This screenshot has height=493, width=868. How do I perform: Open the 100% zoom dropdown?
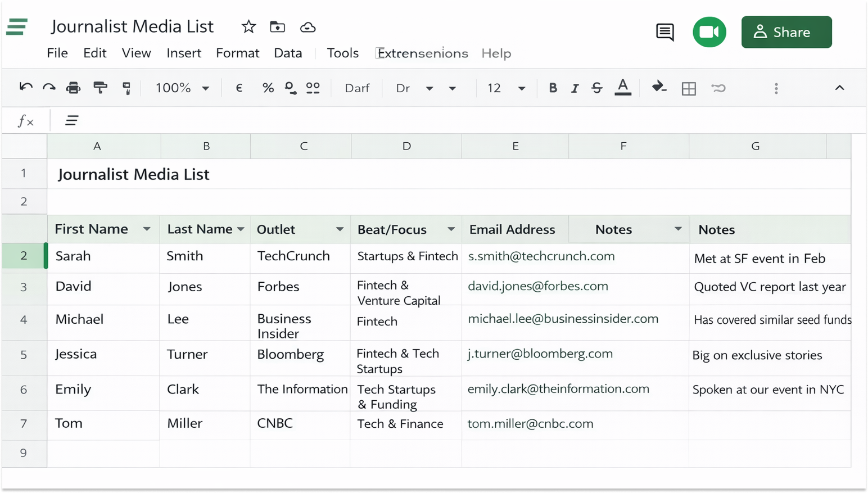point(182,88)
